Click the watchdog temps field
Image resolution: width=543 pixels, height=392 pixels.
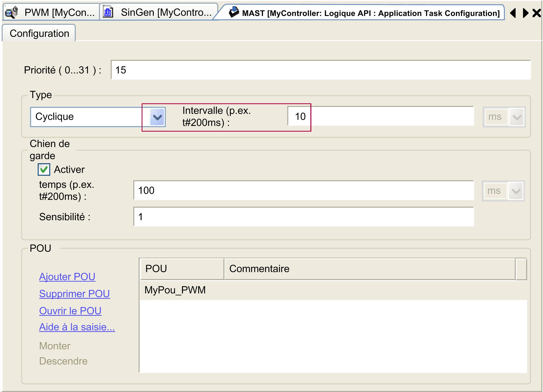point(304,190)
